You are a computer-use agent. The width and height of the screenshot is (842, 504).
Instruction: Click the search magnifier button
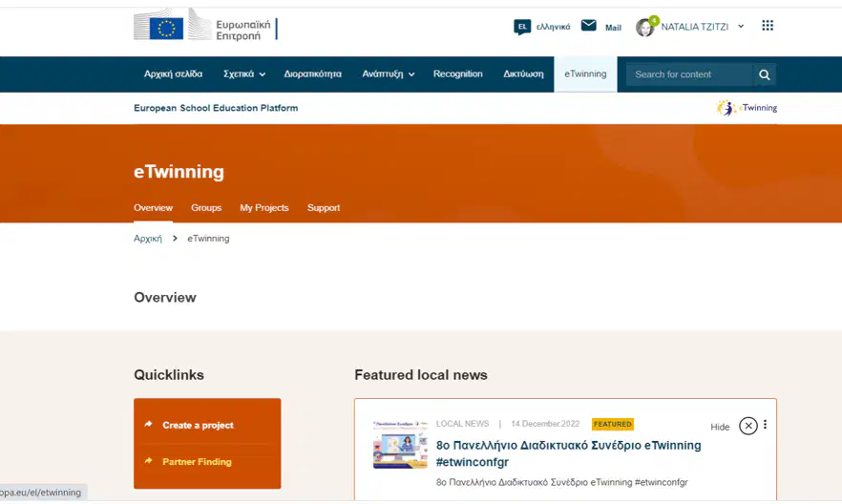[x=765, y=74]
